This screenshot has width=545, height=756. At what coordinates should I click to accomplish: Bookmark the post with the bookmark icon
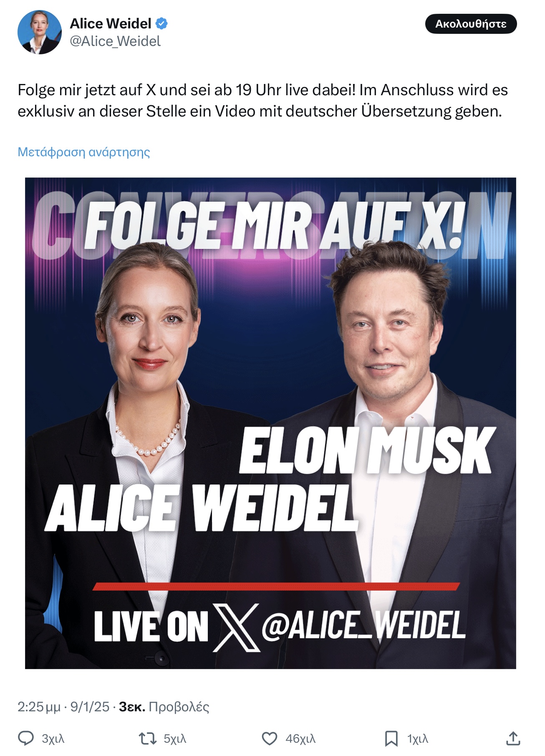(x=391, y=738)
